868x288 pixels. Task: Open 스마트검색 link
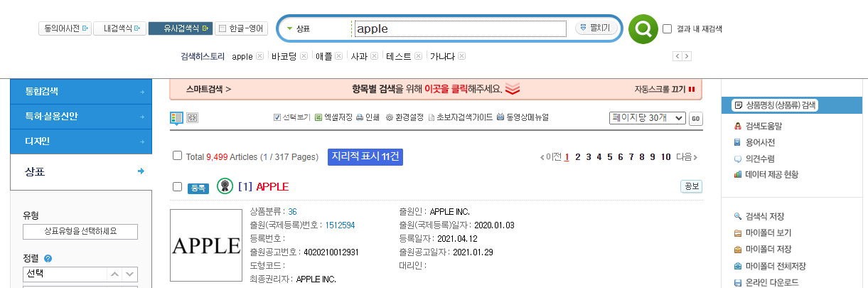(208, 90)
